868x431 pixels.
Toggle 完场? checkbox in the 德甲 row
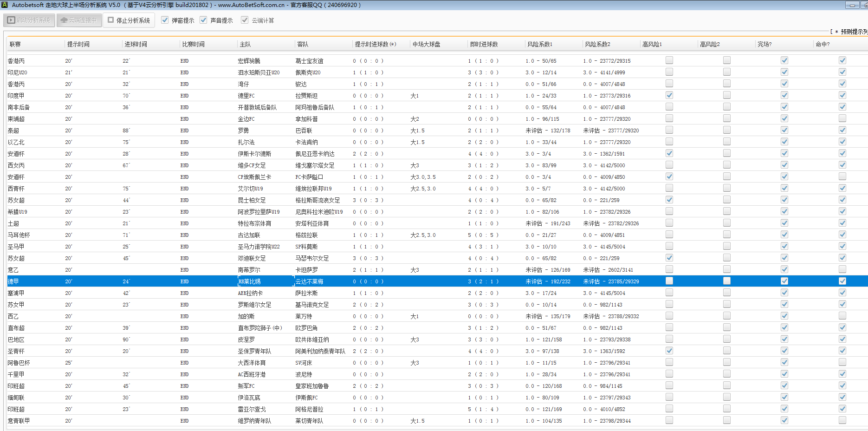[784, 281]
